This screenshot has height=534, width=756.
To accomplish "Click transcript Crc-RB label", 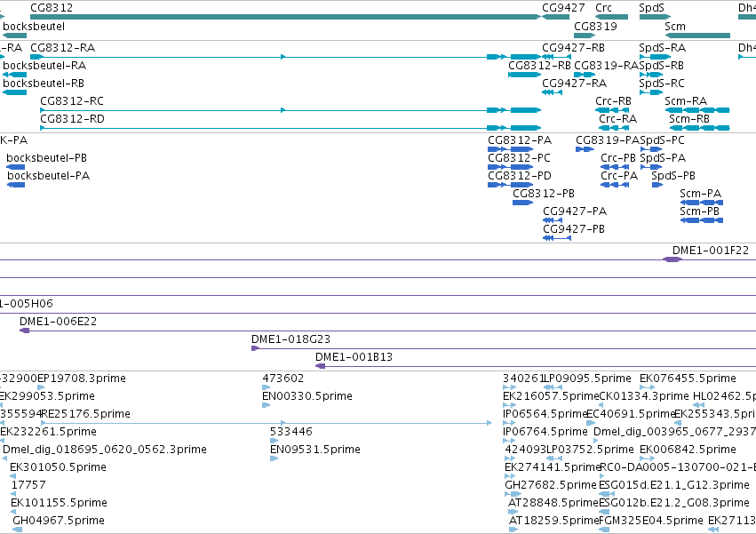I will coord(613,101).
